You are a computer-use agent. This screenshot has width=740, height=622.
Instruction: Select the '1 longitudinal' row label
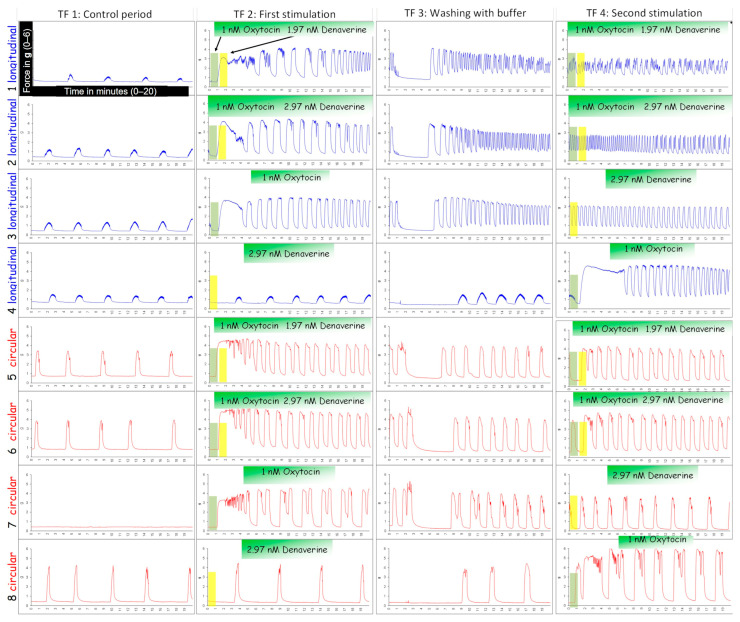click(12, 59)
